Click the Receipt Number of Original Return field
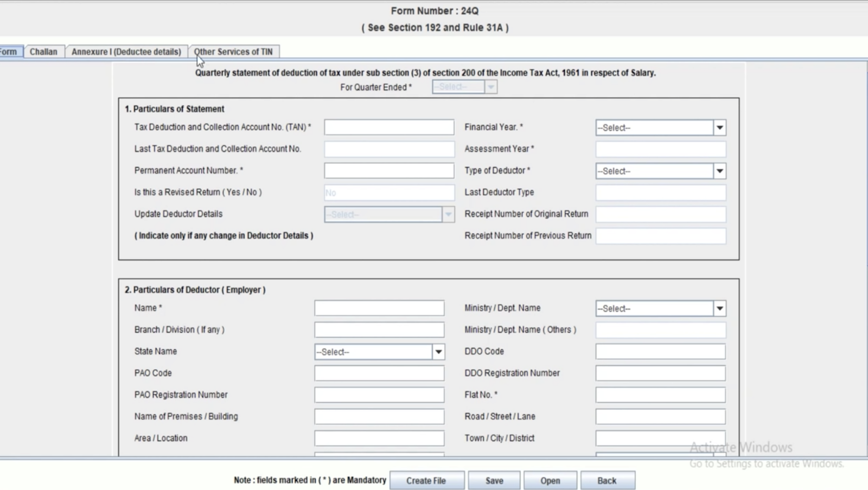868x490 pixels. tap(660, 214)
